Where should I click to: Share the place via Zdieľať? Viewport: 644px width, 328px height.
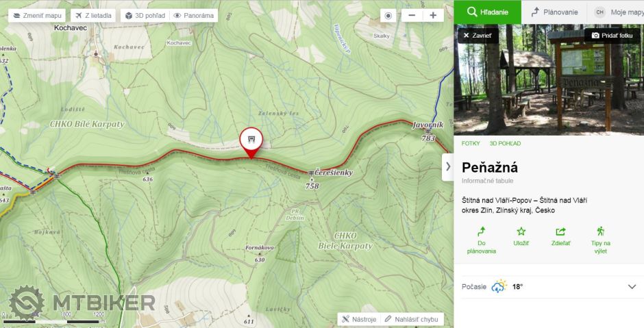(x=560, y=236)
